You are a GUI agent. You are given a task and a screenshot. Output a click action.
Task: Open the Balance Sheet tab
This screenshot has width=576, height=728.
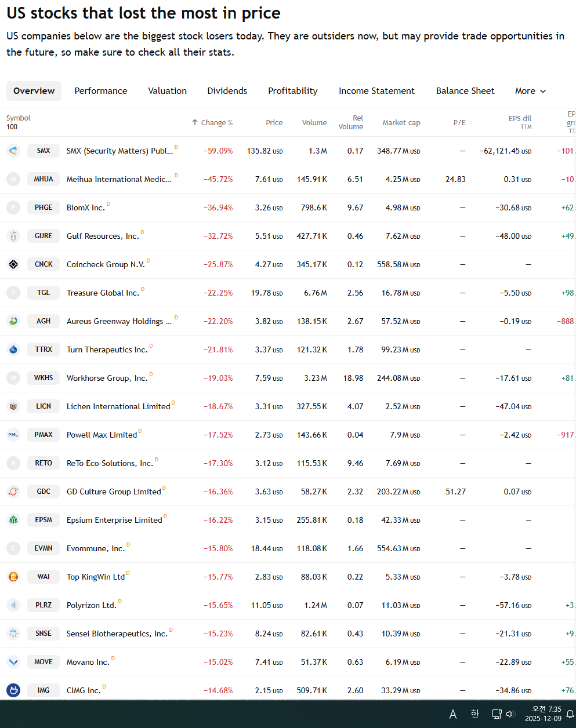(465, 91)
